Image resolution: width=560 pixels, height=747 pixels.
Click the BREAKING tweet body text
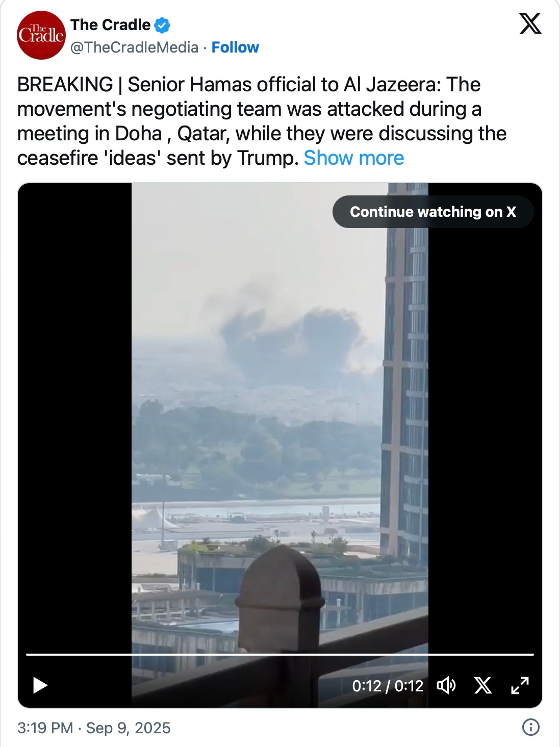tap(262, 121)
